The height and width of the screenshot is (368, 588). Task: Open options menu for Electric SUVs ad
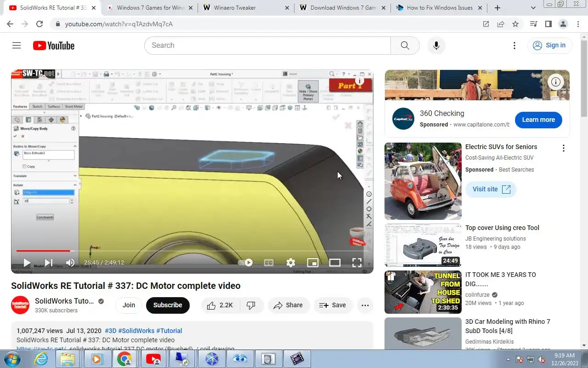click(564, 148)
